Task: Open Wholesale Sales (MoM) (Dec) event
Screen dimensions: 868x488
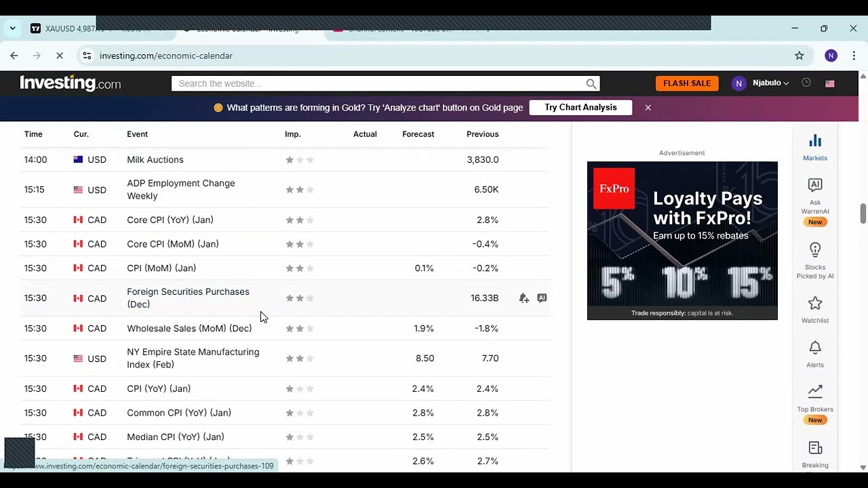Action: pos(189,328)
